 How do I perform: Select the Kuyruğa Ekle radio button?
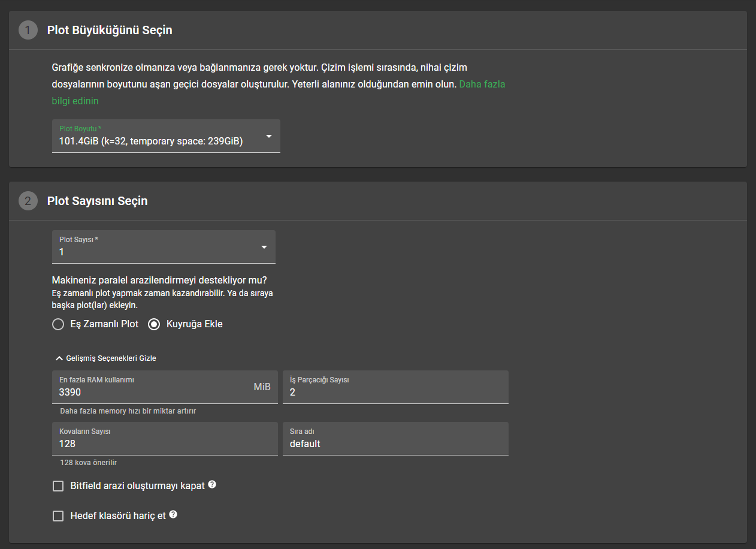point(155,324)
